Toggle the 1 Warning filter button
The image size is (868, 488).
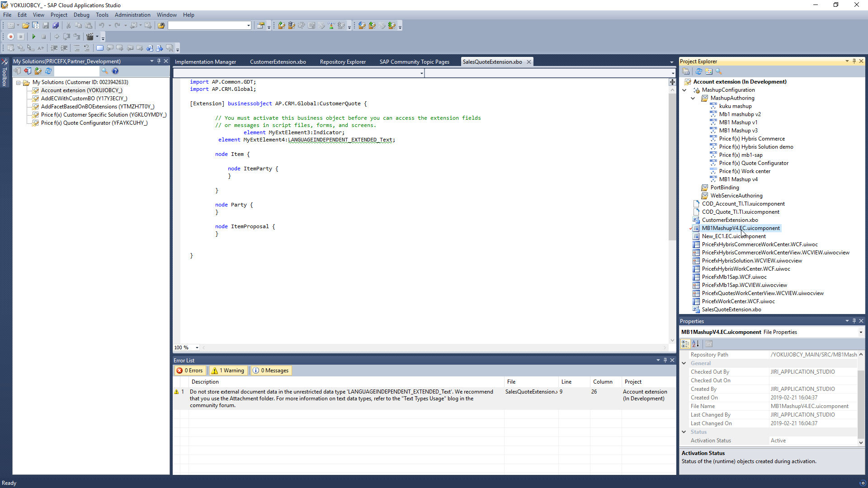(229, 371)
